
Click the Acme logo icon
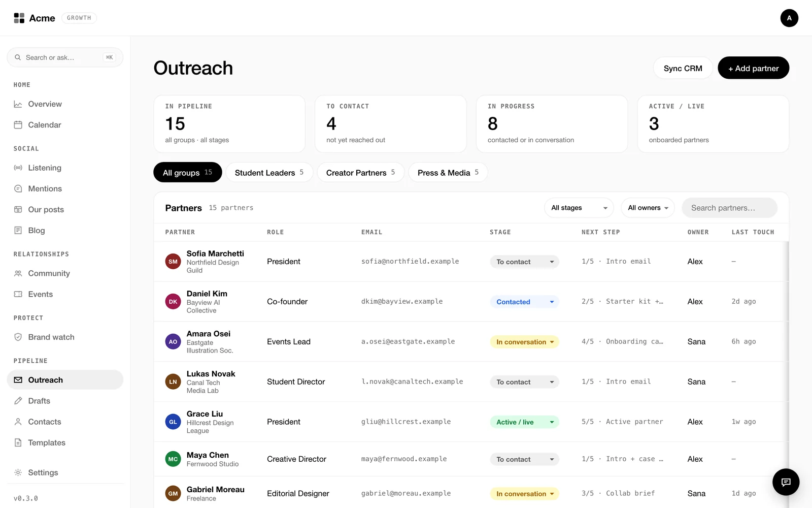coord(19,18)
